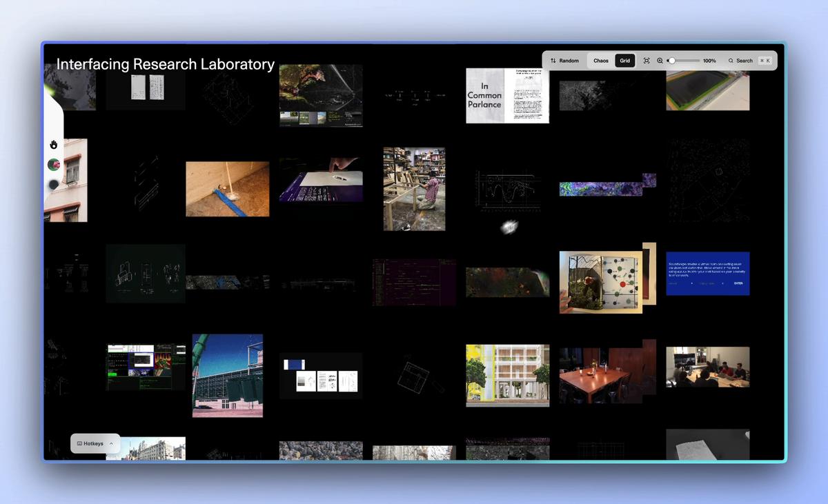Switch layout to Grid mode
This screenshot has height=504, width=828.
[x=624, y=61]
